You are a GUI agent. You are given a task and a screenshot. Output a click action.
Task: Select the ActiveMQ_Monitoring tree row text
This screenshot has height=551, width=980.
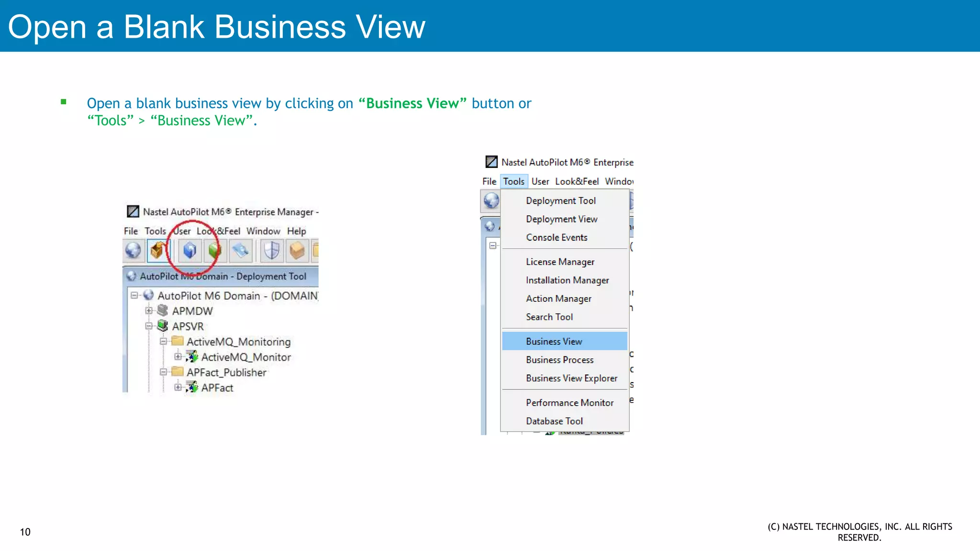pos(239,342)
